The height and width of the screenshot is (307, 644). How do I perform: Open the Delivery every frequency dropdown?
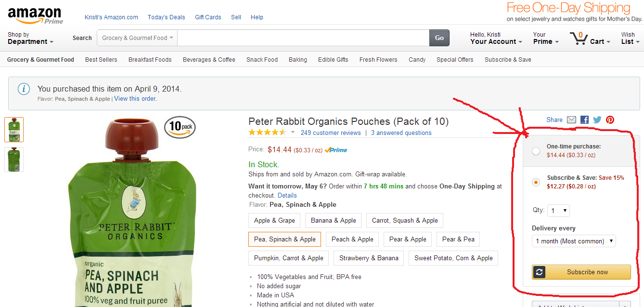click(x=574, y=241)
